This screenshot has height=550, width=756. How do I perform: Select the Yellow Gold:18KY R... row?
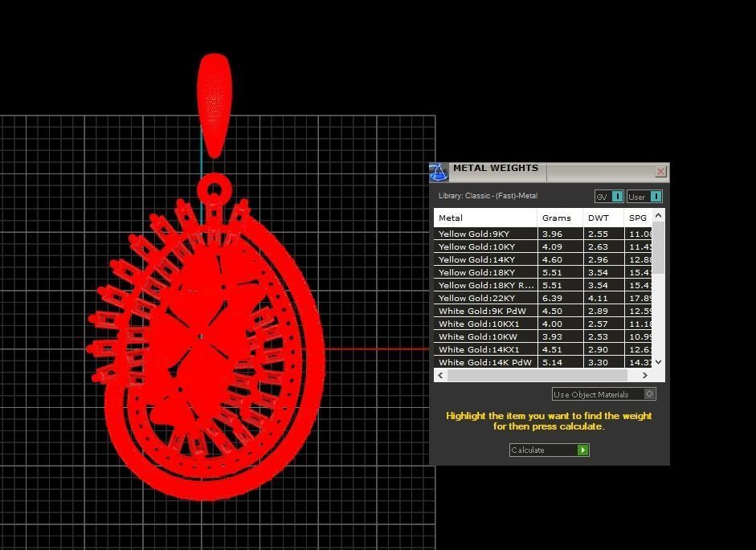tap(543, 285)
